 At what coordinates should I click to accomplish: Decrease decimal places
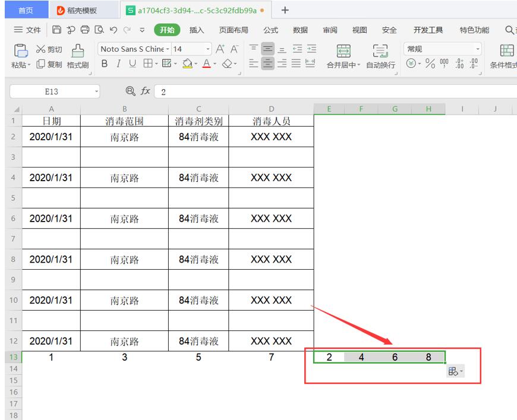(474, 63)
